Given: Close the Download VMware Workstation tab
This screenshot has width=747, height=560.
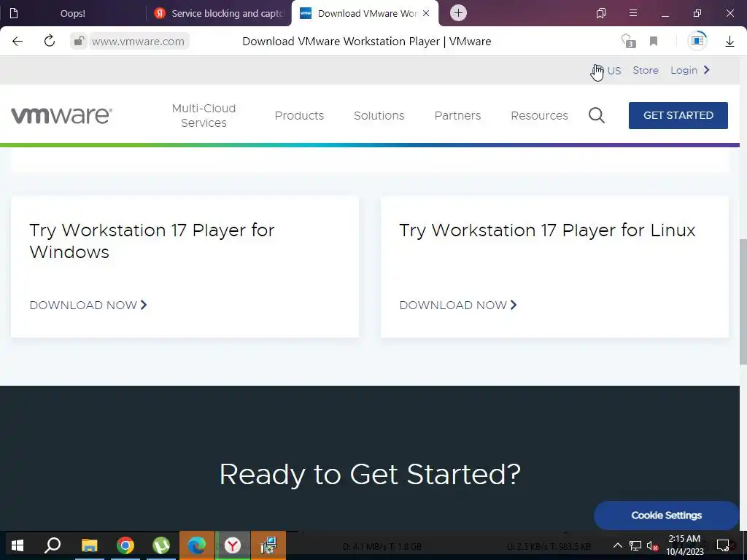Looking at the screenshot, I should [426, 13].
